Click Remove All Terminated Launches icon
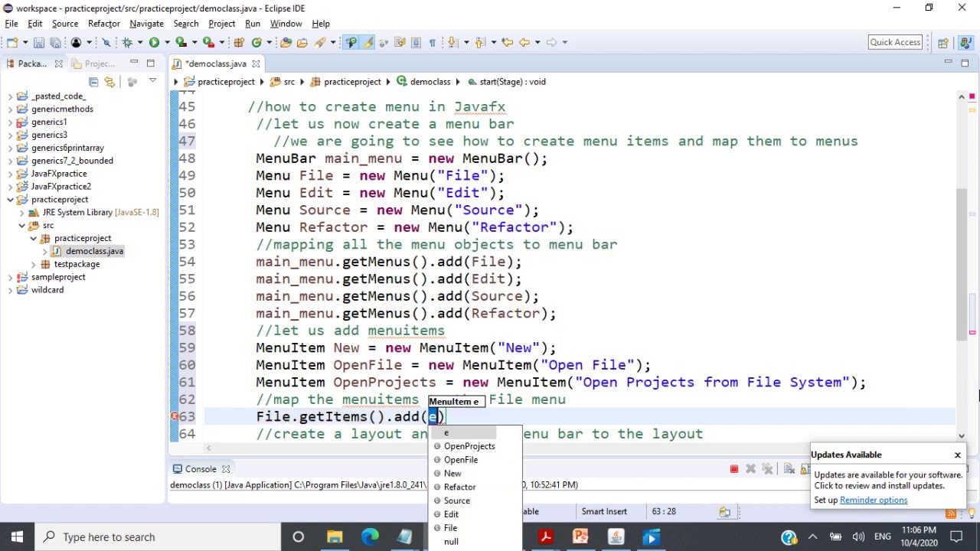 (x=767, y=469)
